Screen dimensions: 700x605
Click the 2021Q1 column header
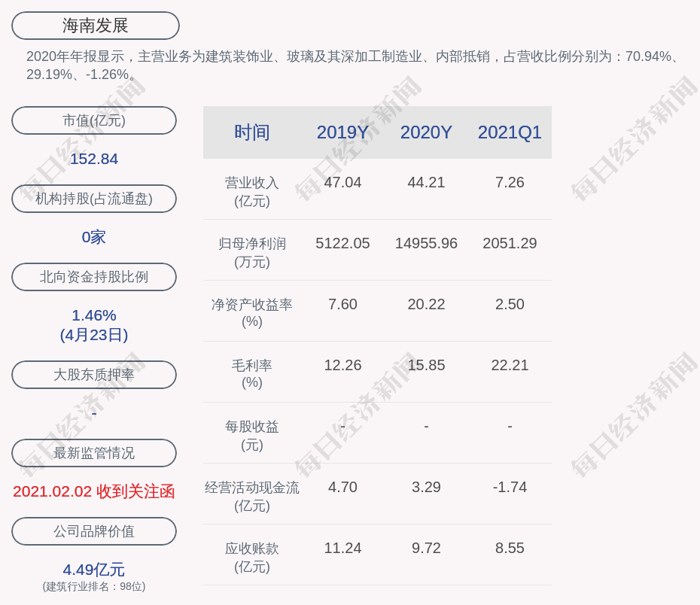coord(510,132)
